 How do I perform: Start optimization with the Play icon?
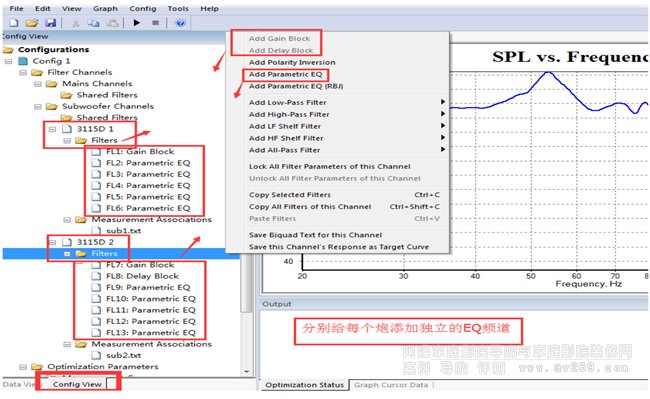(x=137, y=23)
